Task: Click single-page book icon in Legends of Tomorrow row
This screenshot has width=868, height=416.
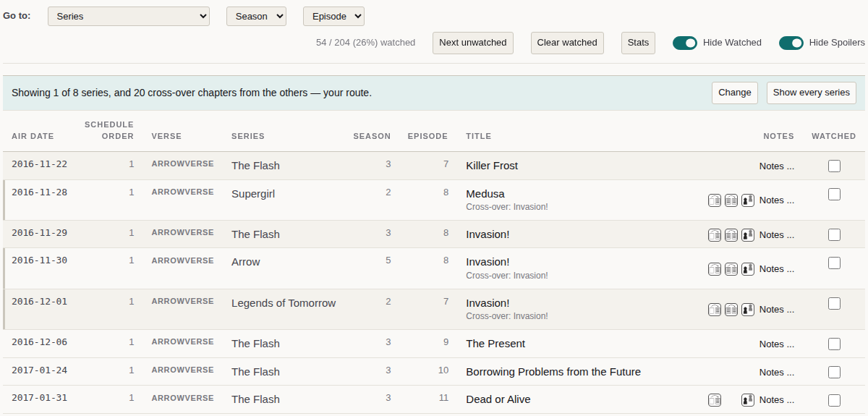Action: click(x=715, y=309)
